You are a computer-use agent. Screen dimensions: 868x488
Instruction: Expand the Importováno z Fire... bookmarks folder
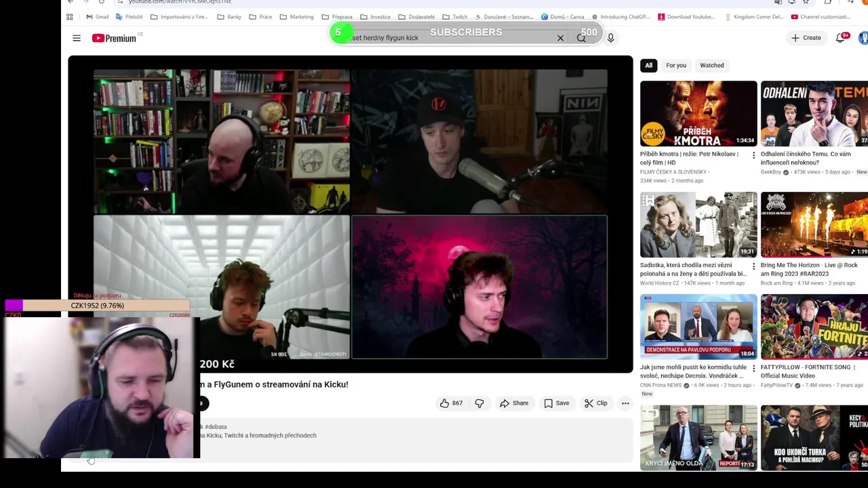(178, 17)
